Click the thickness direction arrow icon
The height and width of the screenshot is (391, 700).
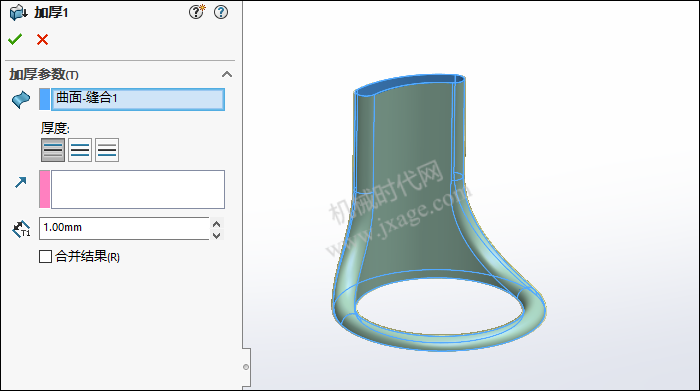pos(21,182)
